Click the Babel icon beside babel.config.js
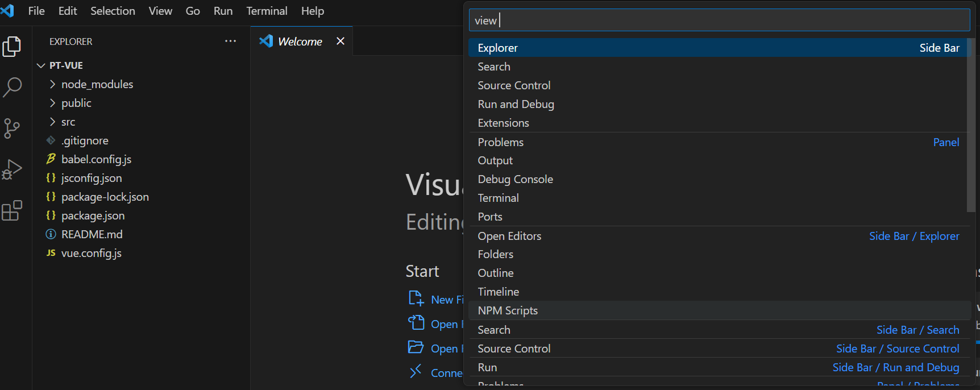 coord(51,159)
